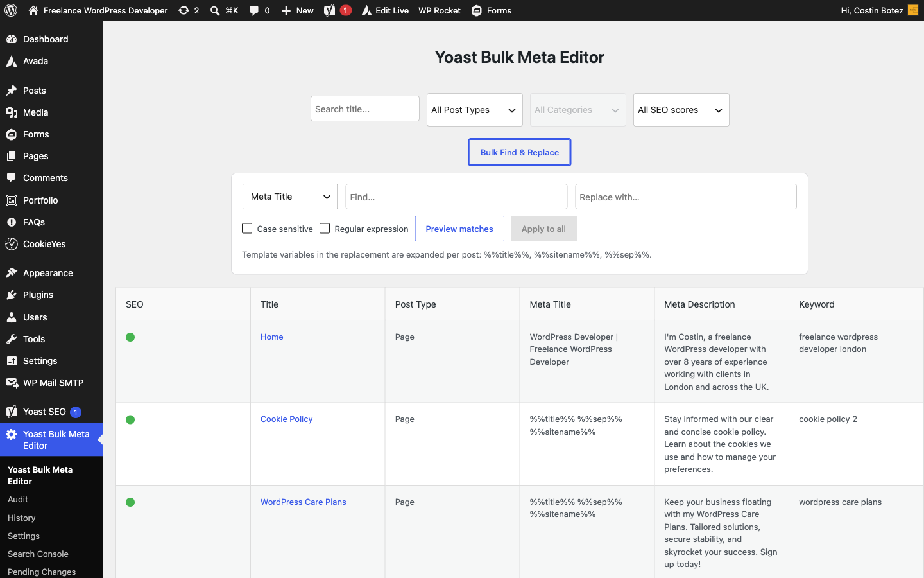The image size is (924, 578).
Task: Click the Users person icon
Action: point(12,317)
